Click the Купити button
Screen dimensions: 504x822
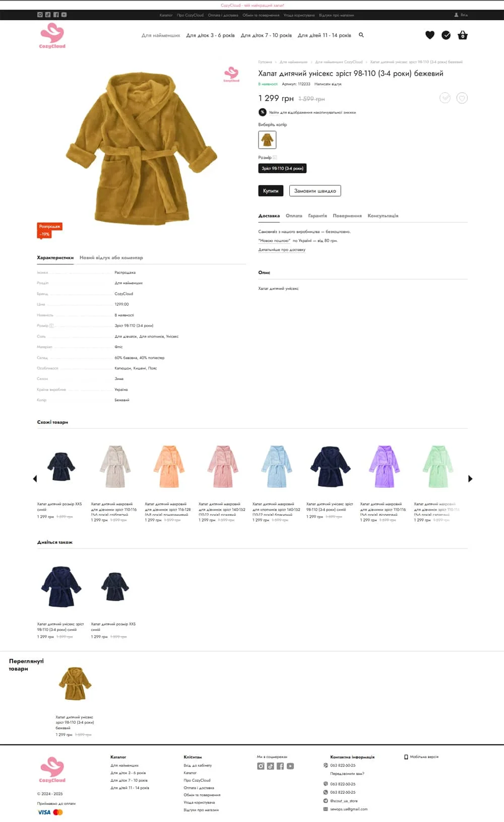click(271, 191)
